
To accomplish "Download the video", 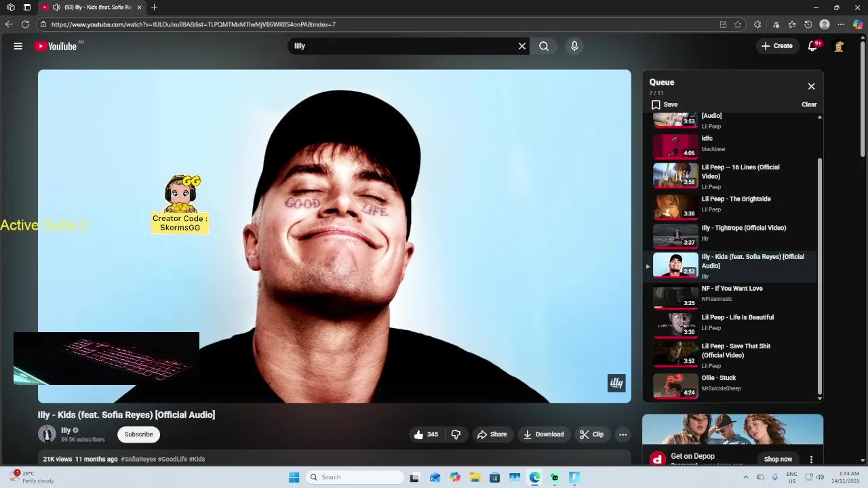I will pos(543,434).
